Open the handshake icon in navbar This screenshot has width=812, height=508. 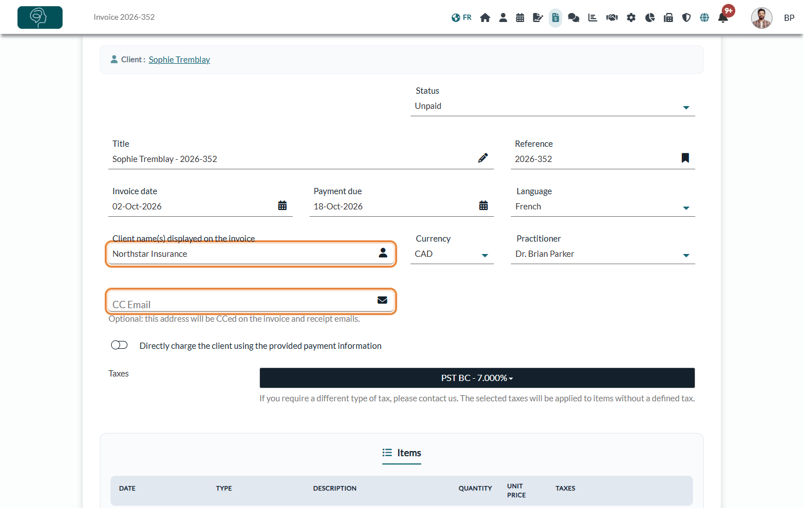612,17
